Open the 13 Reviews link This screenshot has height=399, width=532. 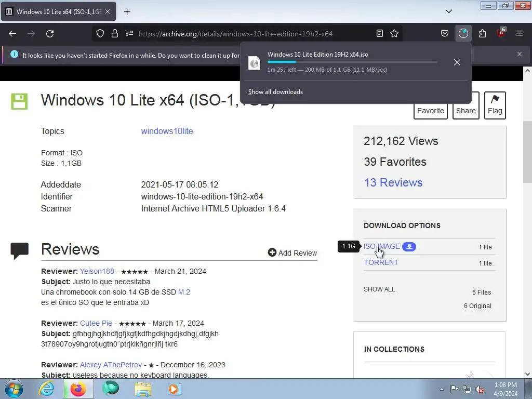tap(393, 182)
